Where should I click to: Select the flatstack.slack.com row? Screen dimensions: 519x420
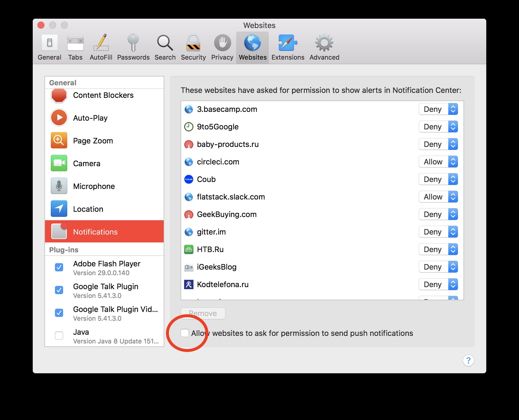322,197
